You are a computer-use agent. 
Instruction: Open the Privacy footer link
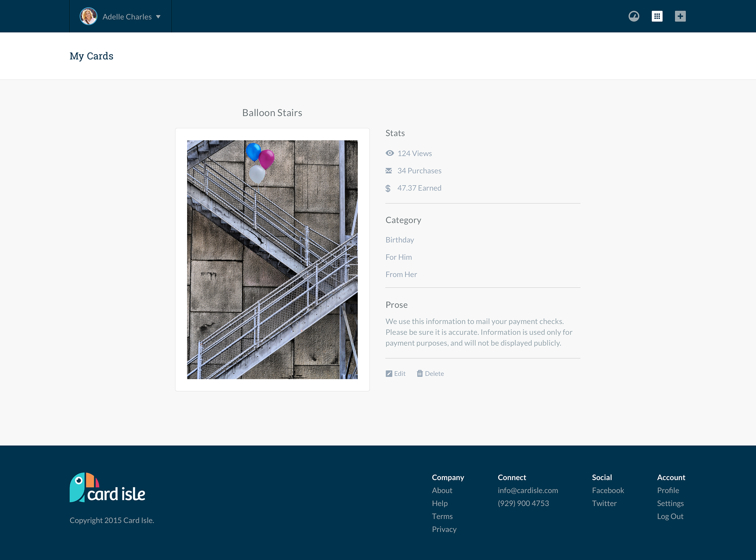(x=444, y=529)
